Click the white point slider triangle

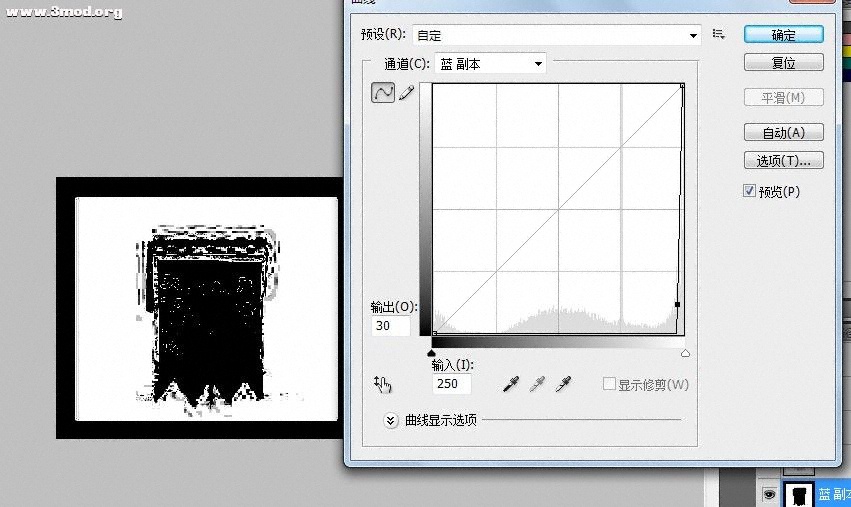tap(685, 353)
